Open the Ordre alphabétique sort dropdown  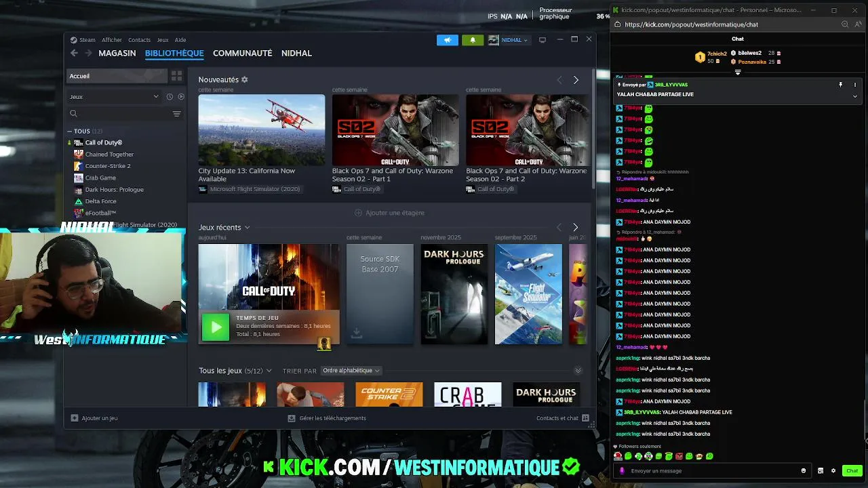click(351, 371)
